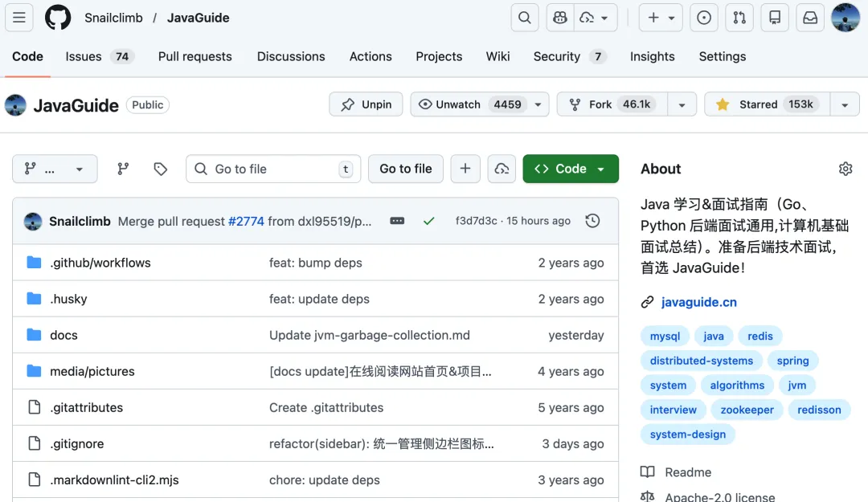The height and width of the screenshot is (502, 868).
Task: Open the .husky folder
Action: (68, 299)
